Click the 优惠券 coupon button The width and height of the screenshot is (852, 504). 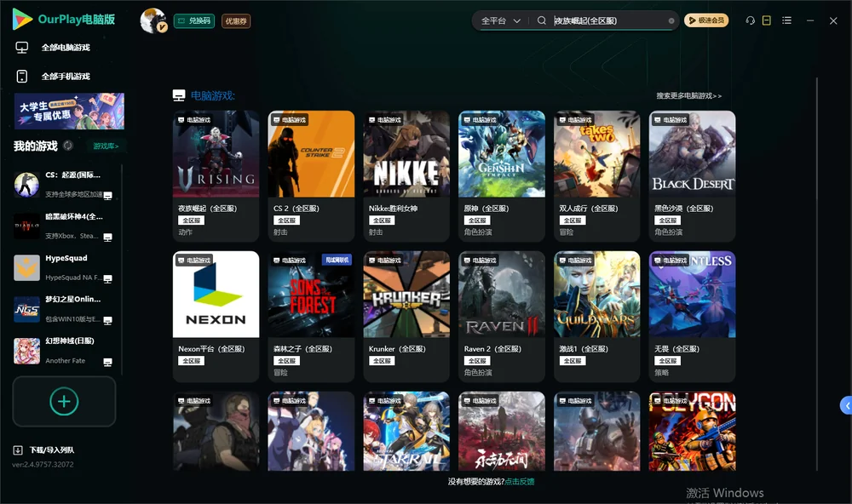(236, 21)
